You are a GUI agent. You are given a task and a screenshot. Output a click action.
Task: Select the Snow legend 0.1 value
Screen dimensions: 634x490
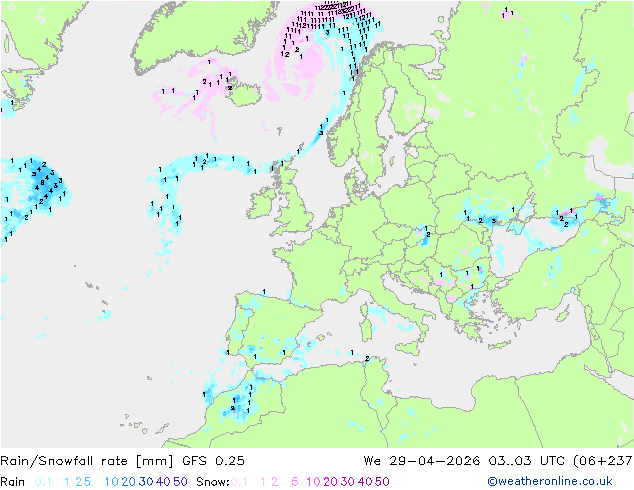[x=239, y=482]
